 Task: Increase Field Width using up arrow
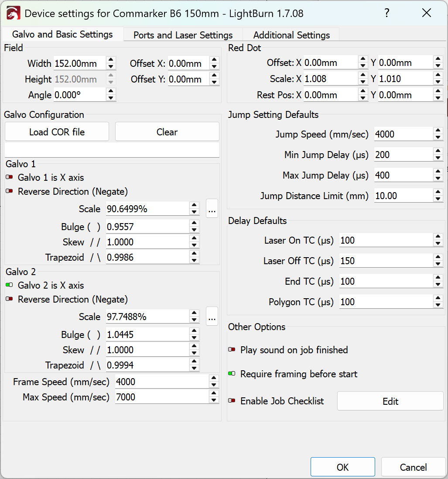[111, 60]
